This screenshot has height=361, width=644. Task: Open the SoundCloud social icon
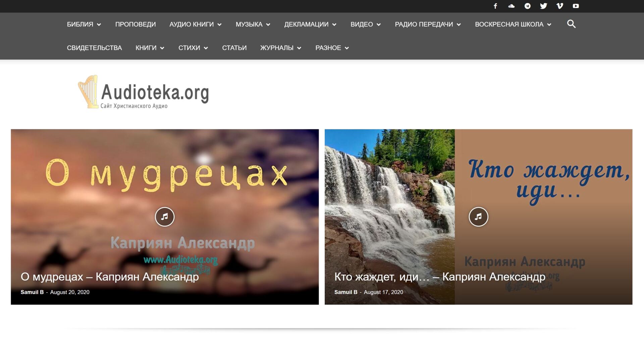(511, 6)
